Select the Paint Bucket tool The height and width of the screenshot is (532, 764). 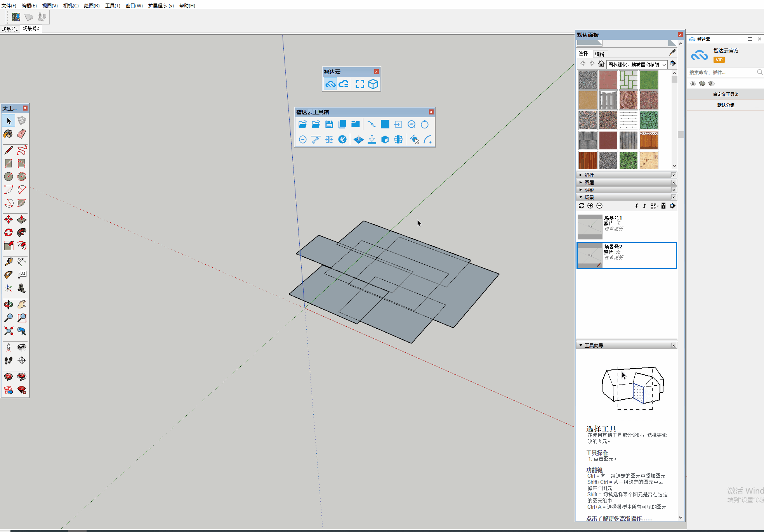8,134
